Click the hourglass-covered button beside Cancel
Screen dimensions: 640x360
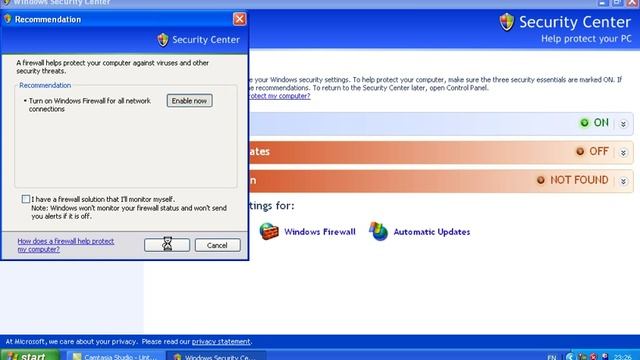[x=167, y=245]
